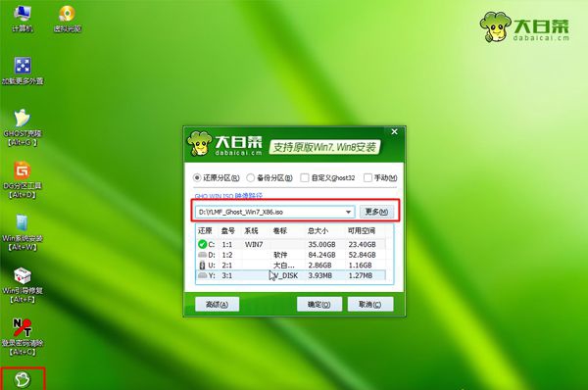Select the 3:1 disk number cell
588x390 pixels.
[x=227, y=275]
